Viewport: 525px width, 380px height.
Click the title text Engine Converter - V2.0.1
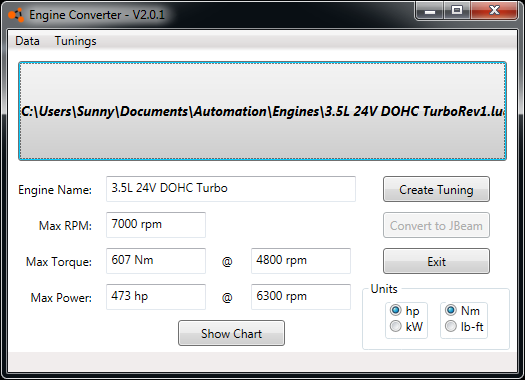pyautogui.click(x=97, y=15)
